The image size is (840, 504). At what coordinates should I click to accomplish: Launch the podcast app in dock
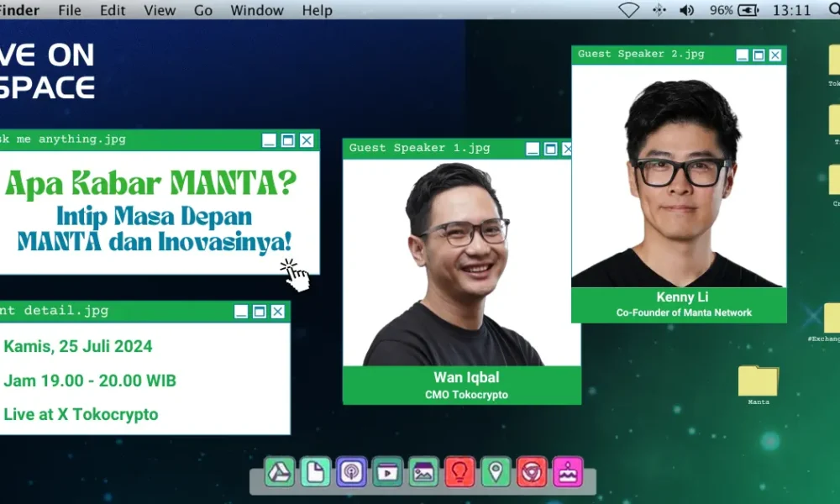[351, 472]
